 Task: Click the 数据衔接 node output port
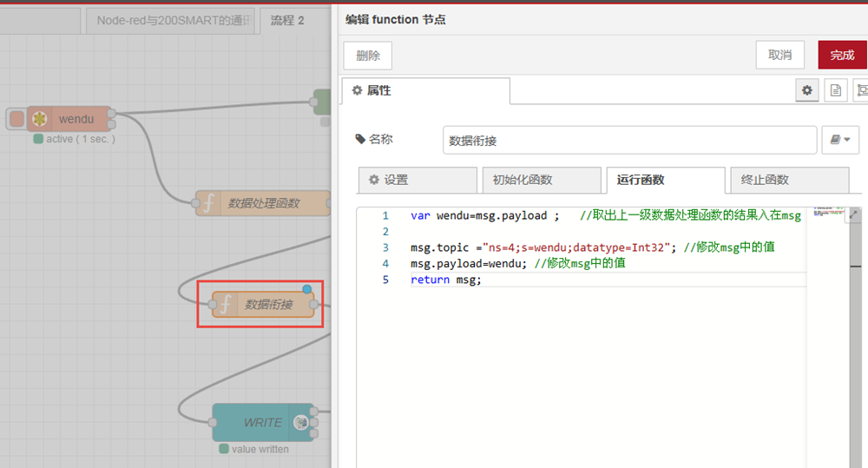(314, 305)
